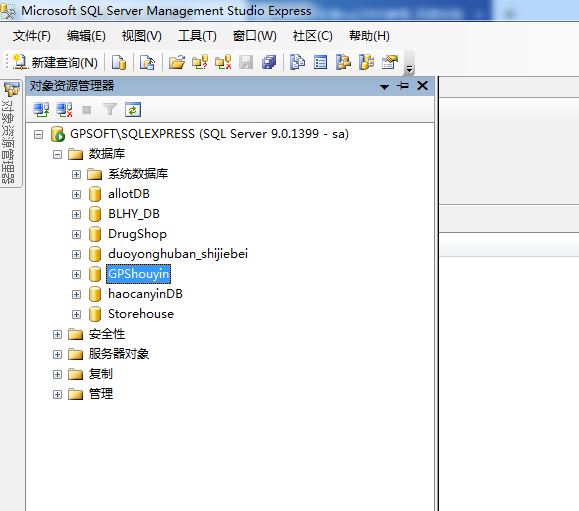The width and height of the screenshot is (579, 511).
Task: Click the vertical 对象资源管理器 side tab
Action: (10, 134)
